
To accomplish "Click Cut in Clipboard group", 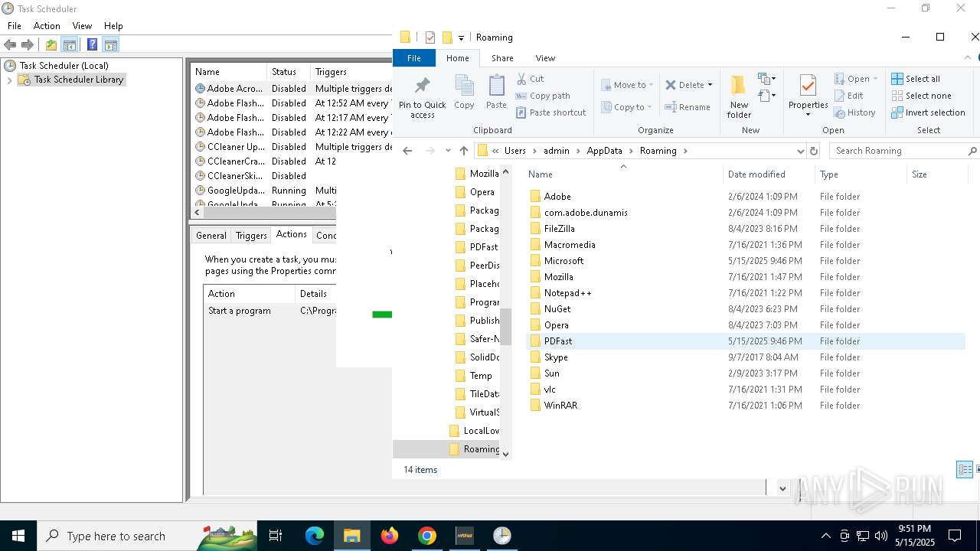I will [x=530, y=79].
